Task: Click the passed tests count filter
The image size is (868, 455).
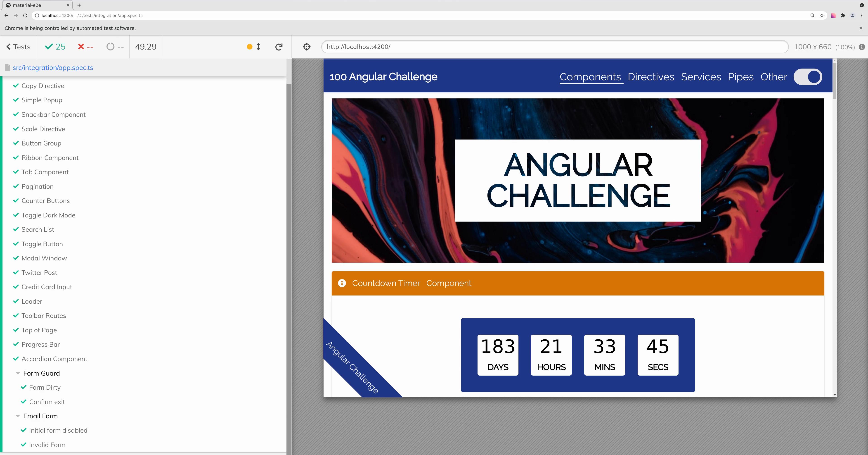Action: tap(55, 47)
